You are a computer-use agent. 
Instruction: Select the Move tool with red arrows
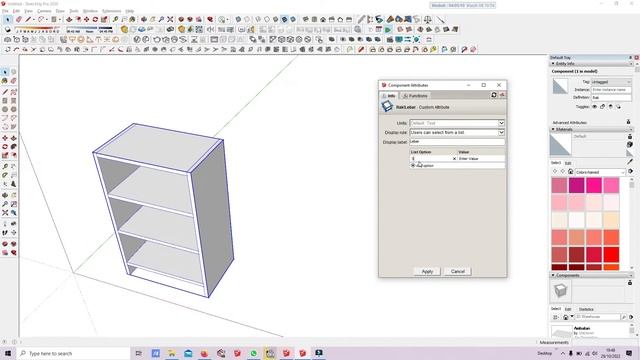86,19
